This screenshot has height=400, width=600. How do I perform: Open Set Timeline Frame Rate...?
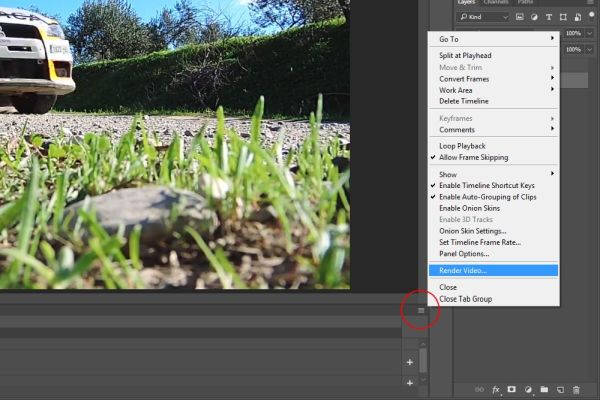(494, 242)
